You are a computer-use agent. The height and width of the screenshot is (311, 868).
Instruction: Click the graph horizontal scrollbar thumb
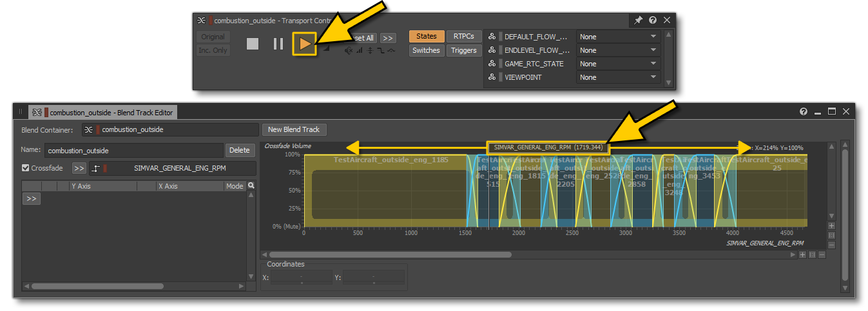[391, 254]
